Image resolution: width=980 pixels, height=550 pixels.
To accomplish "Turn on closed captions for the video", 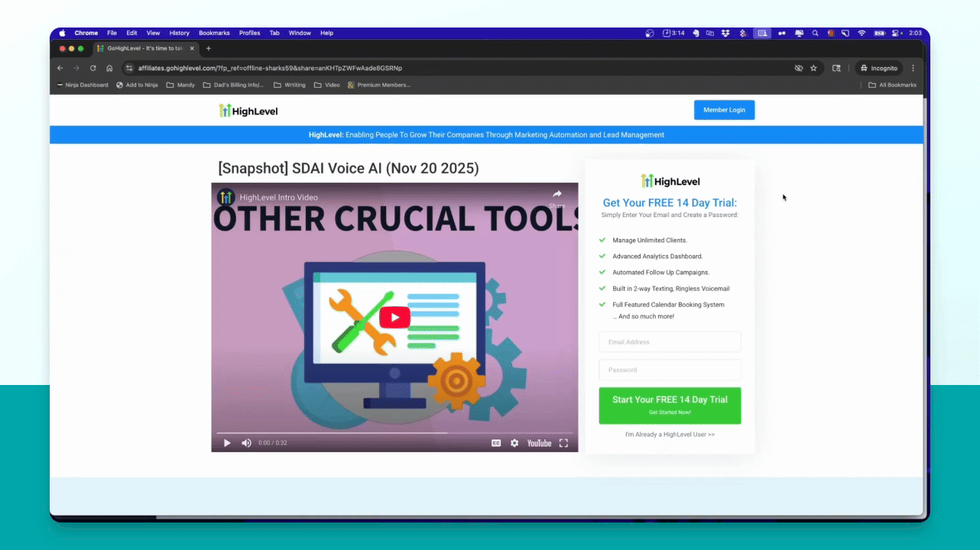I will click(496, 443).
